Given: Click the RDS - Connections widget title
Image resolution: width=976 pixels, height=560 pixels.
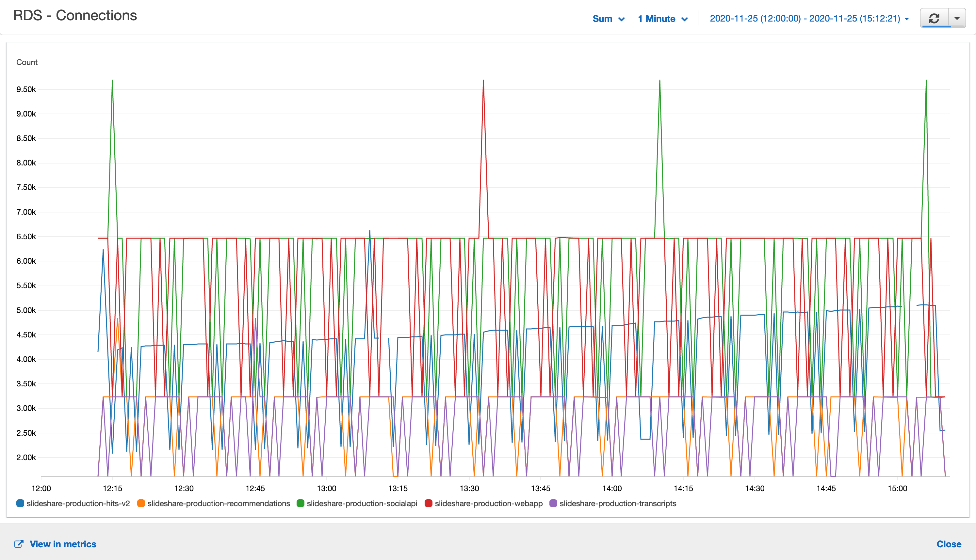Looking at the screenshot, I should tap(75, 15).
